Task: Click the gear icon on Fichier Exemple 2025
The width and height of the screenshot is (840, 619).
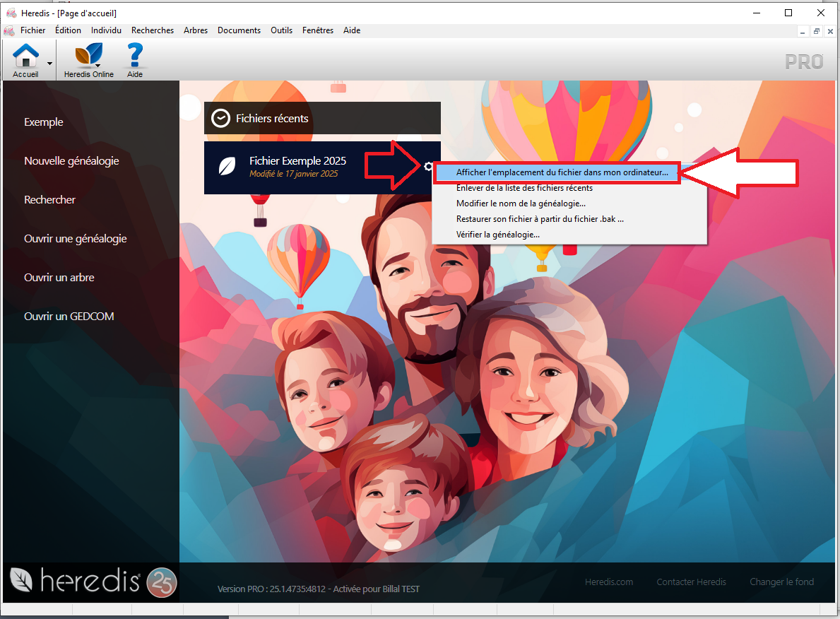Action: (x=428, y=167)
